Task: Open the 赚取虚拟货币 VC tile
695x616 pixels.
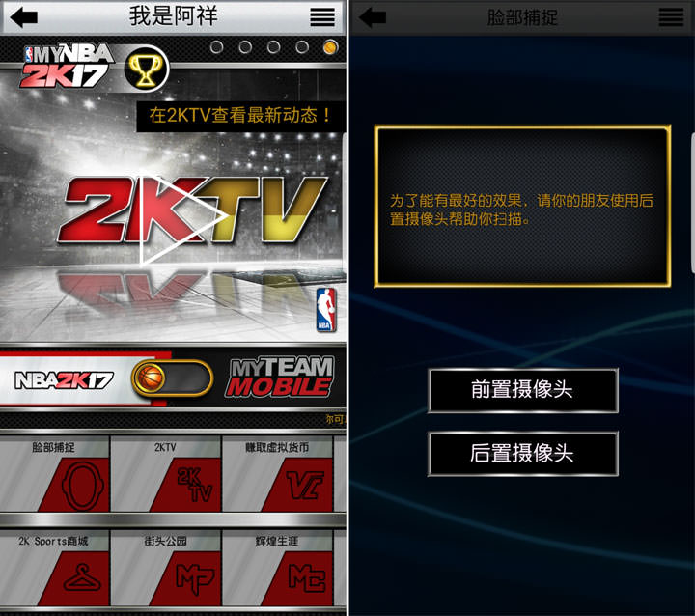Action: click(278, 473)
